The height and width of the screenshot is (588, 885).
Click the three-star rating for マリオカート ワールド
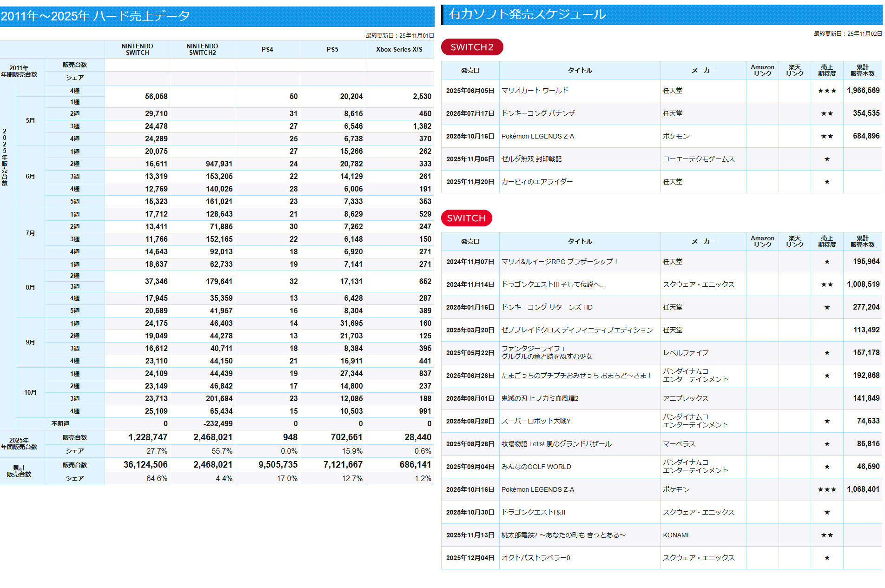tap(826, 91)
